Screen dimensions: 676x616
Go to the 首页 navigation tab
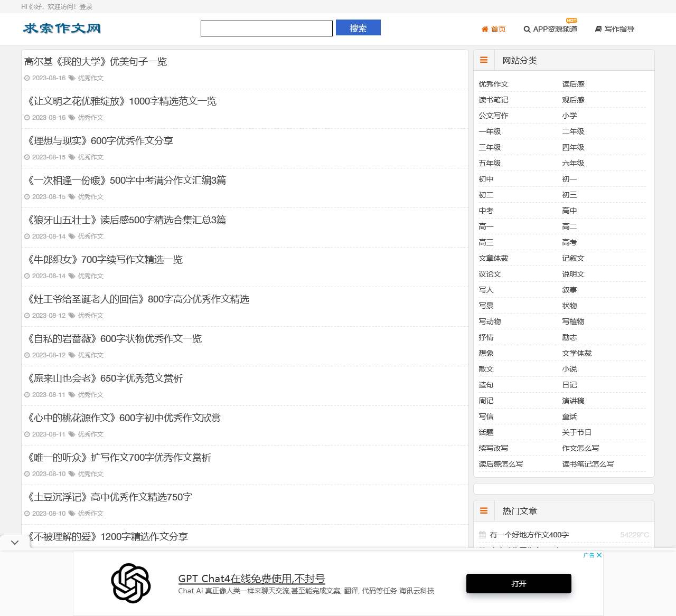[x=498, y=29]
